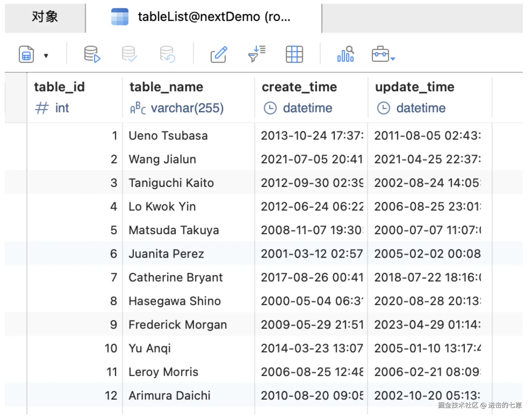Open the chart data profile icon
Screen dimensions: 532x419
[345, 54]
